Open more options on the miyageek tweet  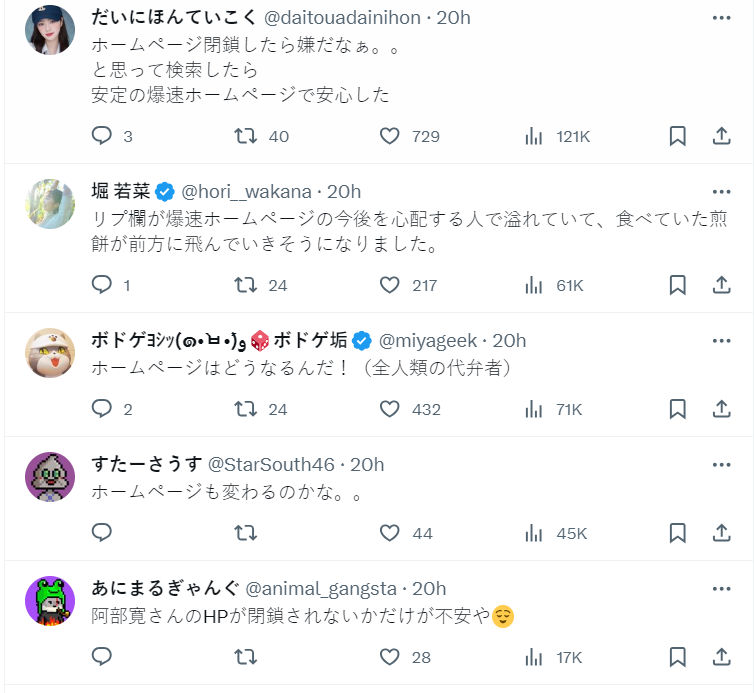point(721,340)
